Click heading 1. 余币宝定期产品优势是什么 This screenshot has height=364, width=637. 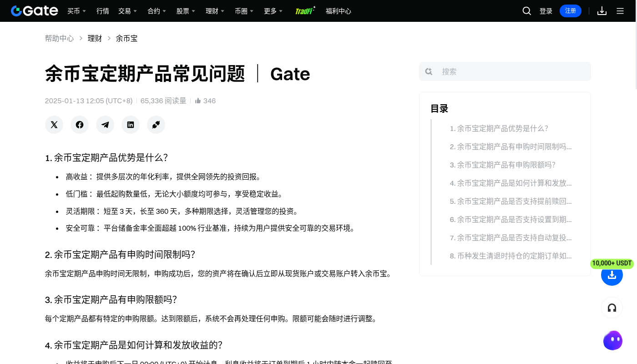(106, 157)
